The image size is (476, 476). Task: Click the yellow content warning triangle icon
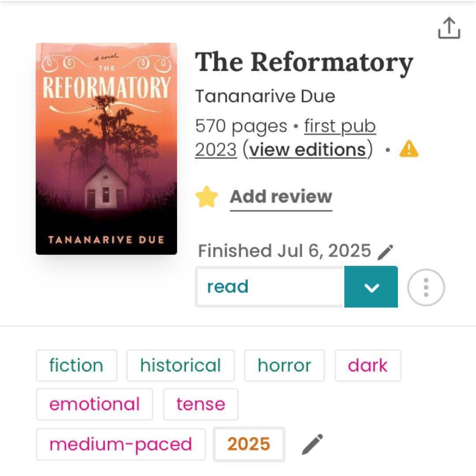[409, 150]
